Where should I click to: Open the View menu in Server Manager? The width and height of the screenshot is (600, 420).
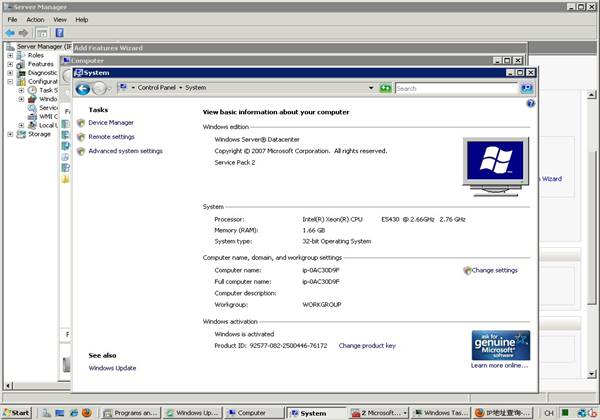pyautogui.click(x=60, y=19)
